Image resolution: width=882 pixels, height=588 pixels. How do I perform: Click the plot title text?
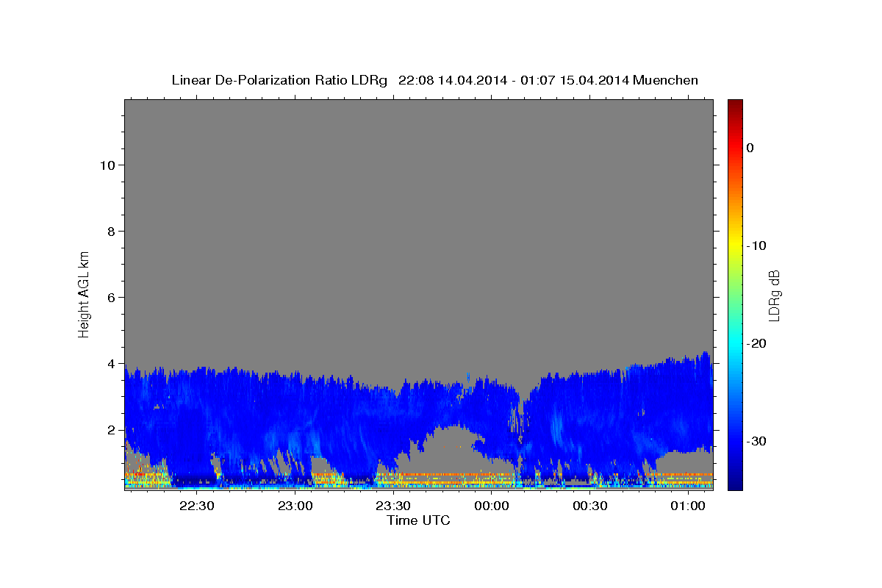tap(434, 80)
